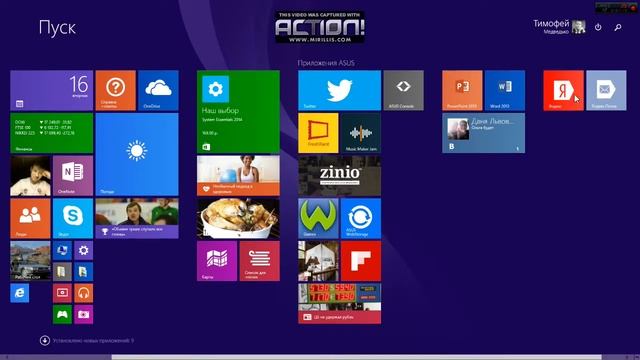The height and width of the screenshot is (360, 640).
Task: Open the This PC small tile
Action: (62, 250)
